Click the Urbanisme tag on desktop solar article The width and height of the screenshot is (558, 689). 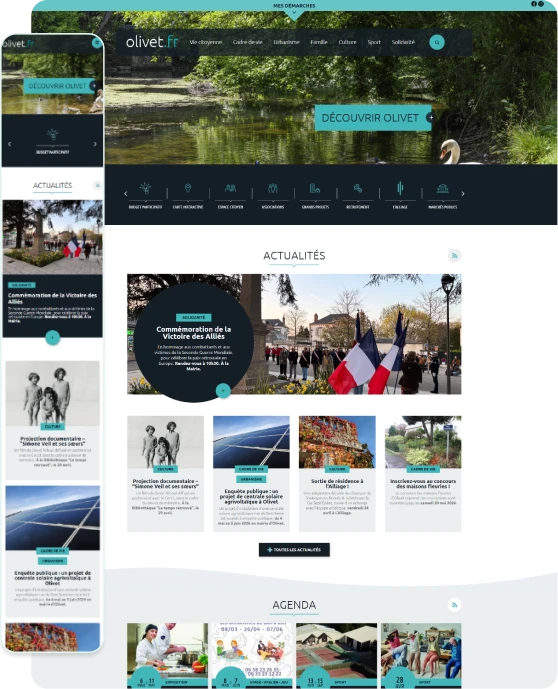[251, 479]
